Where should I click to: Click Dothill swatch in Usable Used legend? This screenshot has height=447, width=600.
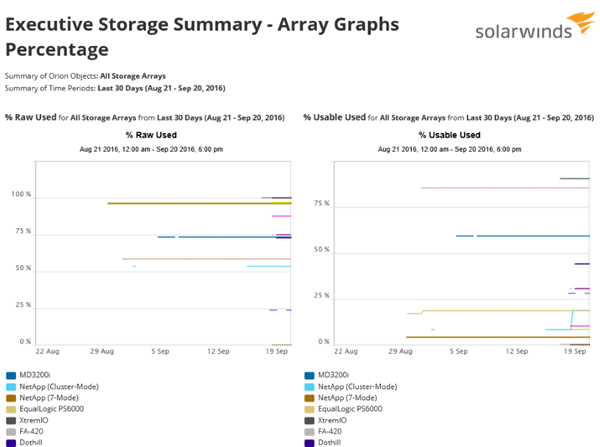(x=310, y=442)
